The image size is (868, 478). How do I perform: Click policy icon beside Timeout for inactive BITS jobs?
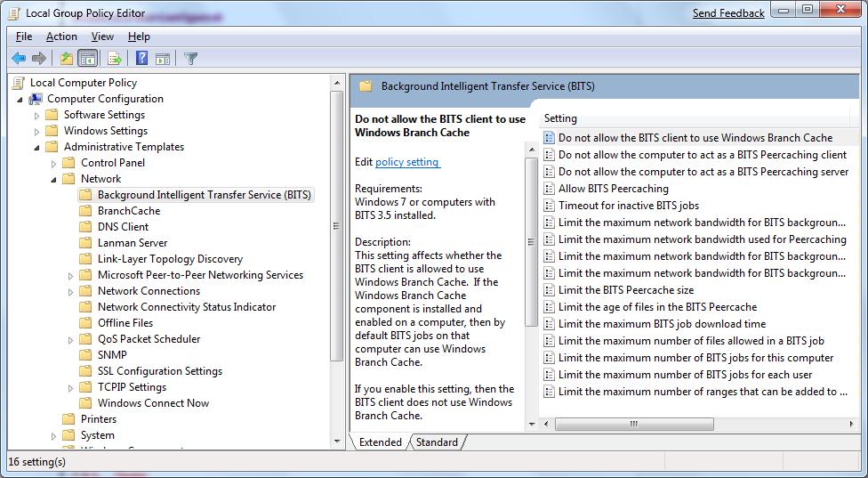pos(549,206)
